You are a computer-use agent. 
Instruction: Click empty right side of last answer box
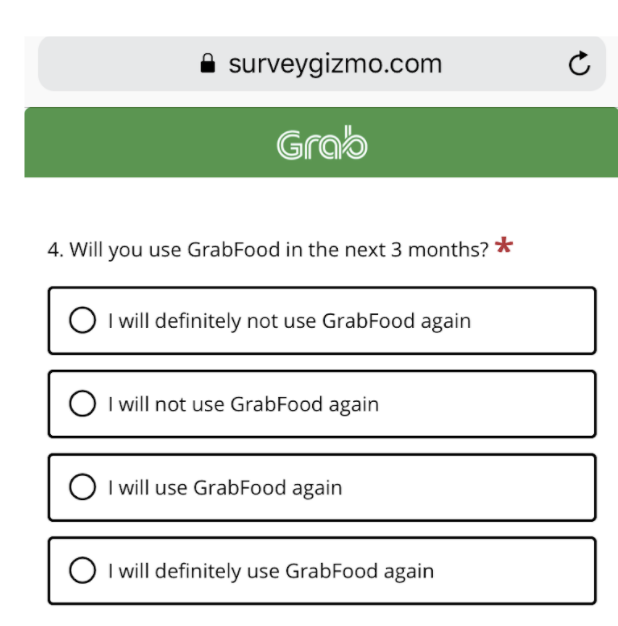tap(515, 571)
